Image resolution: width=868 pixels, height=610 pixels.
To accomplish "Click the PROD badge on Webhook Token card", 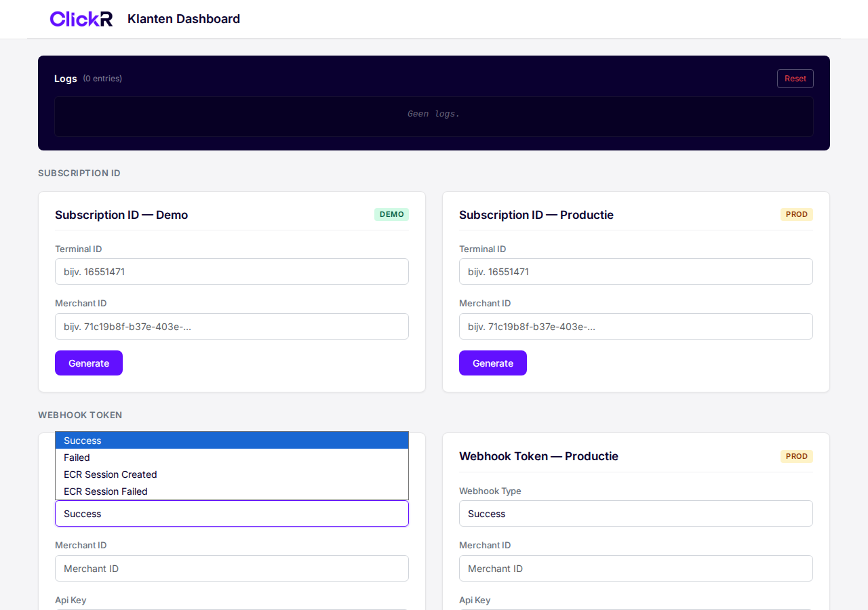I will coord(796,456).
